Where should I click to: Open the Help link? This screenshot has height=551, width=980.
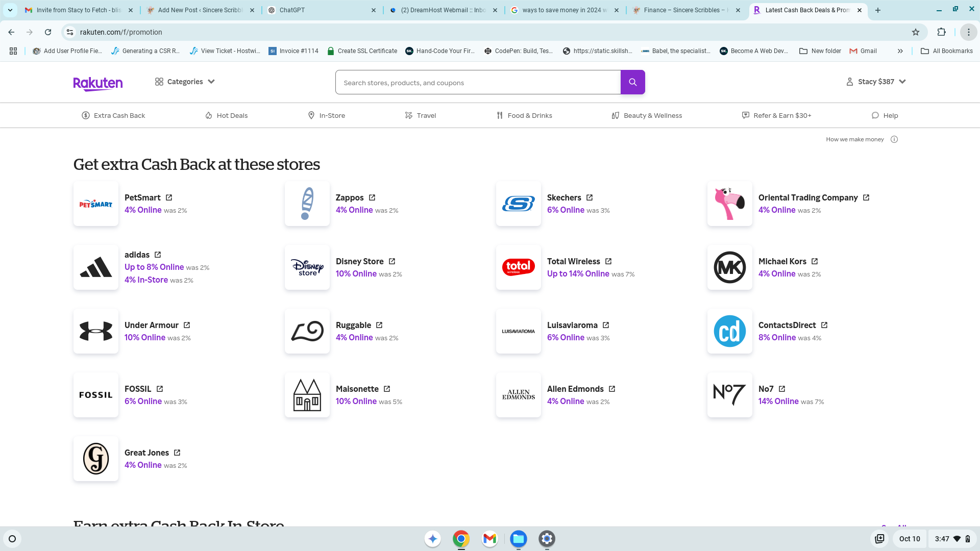pos(885,116)
